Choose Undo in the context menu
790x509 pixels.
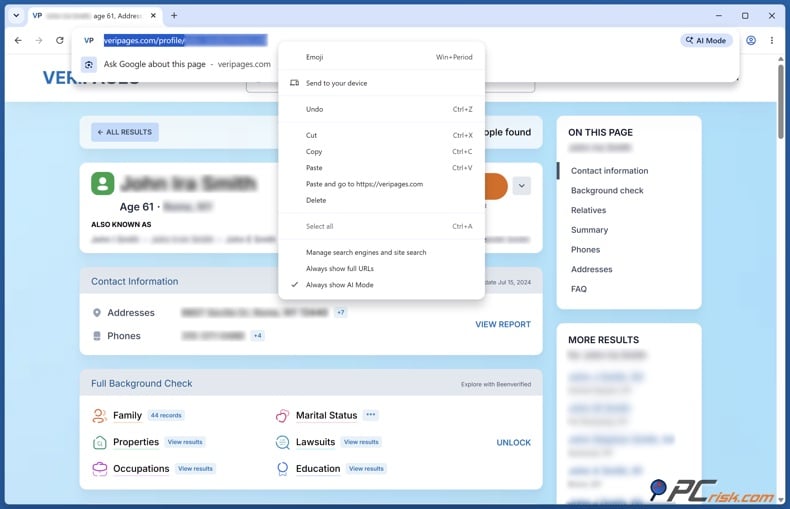point(381,109)
